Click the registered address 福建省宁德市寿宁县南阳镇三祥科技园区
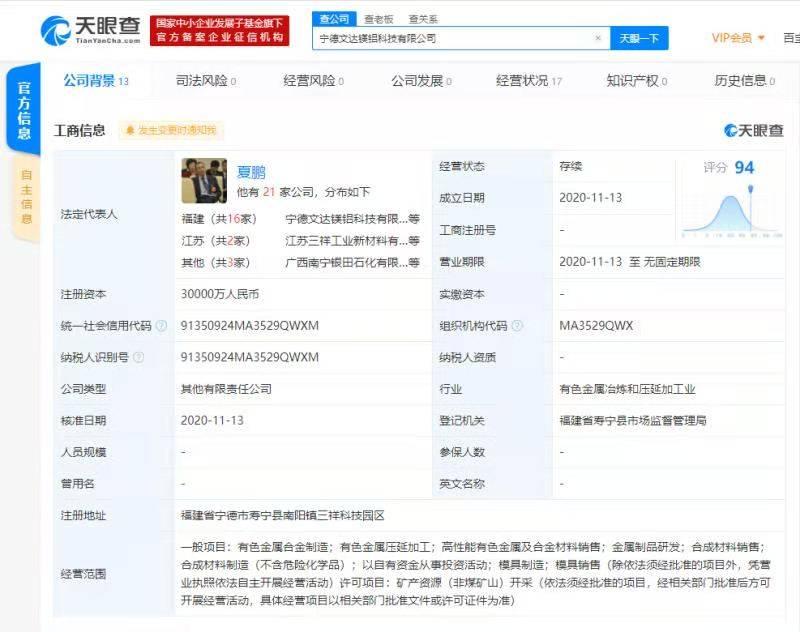The width and height of the screenshot is (800, 632). click(283, 515)
